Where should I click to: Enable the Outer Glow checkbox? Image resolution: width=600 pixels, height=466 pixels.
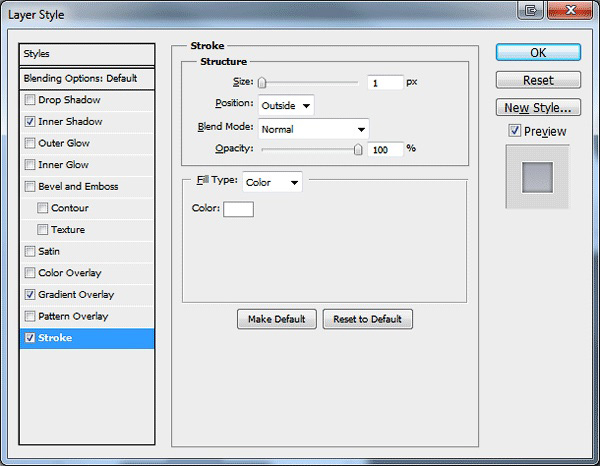coord(29,143)
